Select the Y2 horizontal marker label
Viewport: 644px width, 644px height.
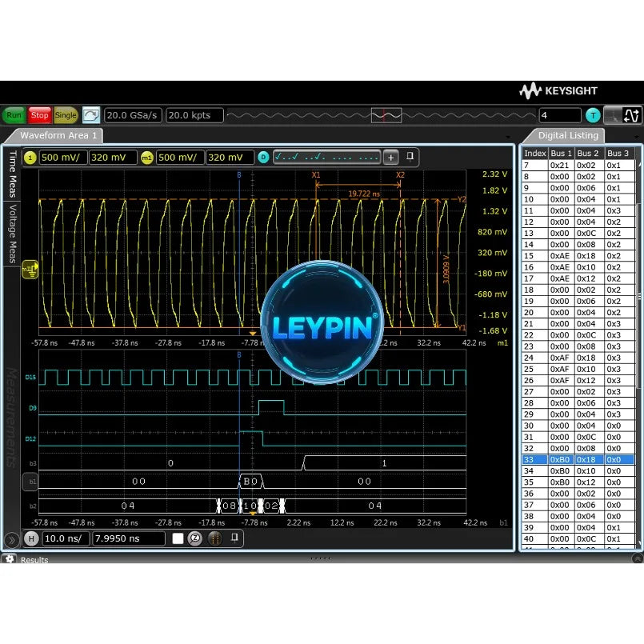click(462, 199)
